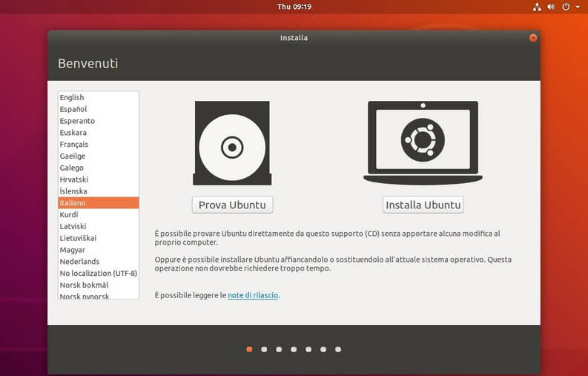Image resolution: width=588 pixels, height=376 pixels.
Task: Open the Thu 09:19 clock menu
Action: coord(294,7)
